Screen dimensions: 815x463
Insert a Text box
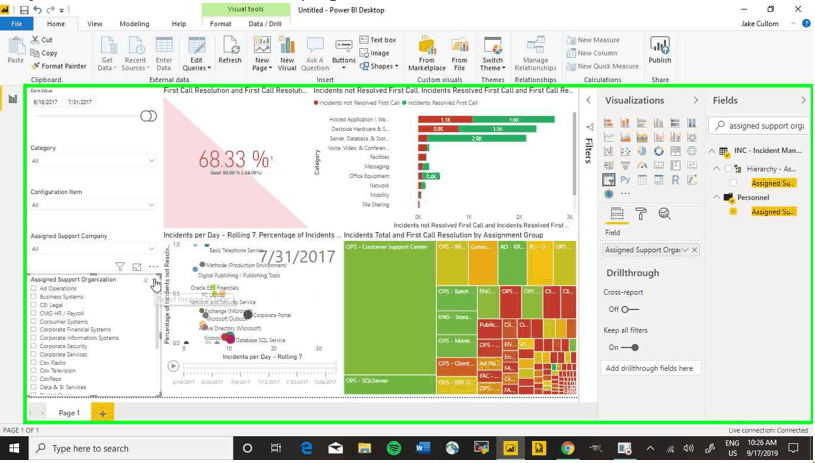[x=378, y=40]
